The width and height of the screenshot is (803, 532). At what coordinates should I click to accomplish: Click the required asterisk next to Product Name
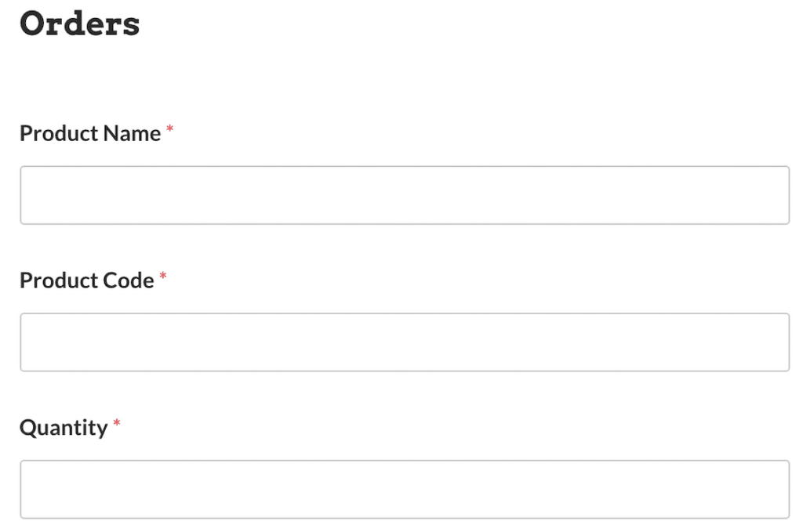tap(169, 129)
